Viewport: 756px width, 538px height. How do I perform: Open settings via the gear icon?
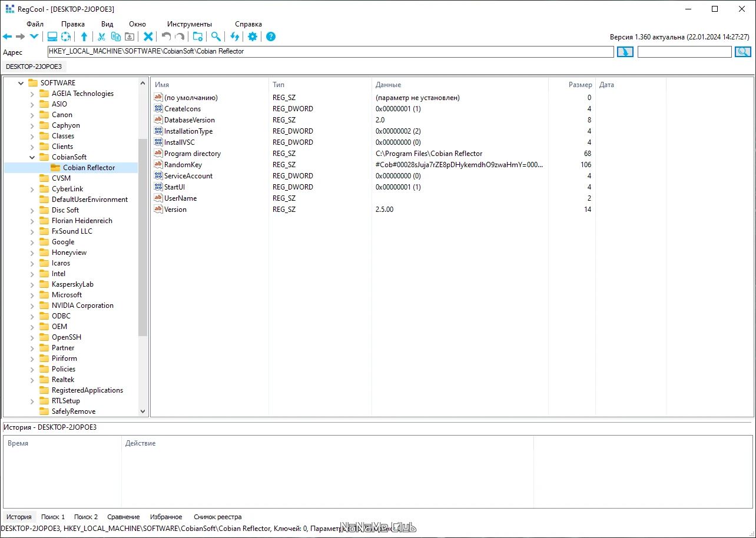[253, 36]
